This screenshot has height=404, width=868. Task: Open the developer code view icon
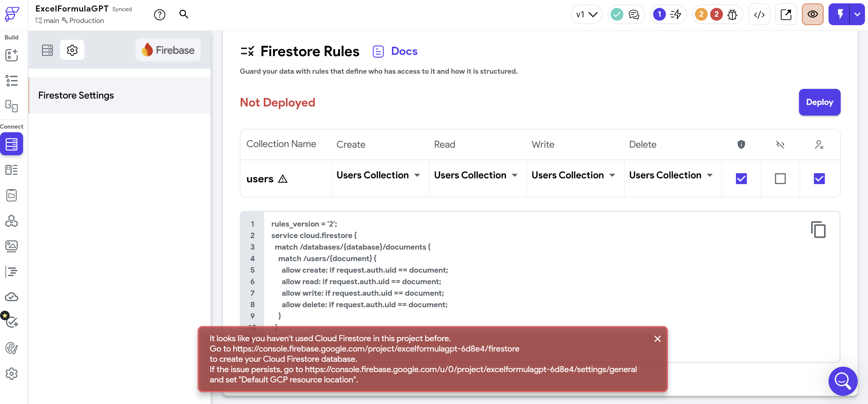[x=759, y=15]
